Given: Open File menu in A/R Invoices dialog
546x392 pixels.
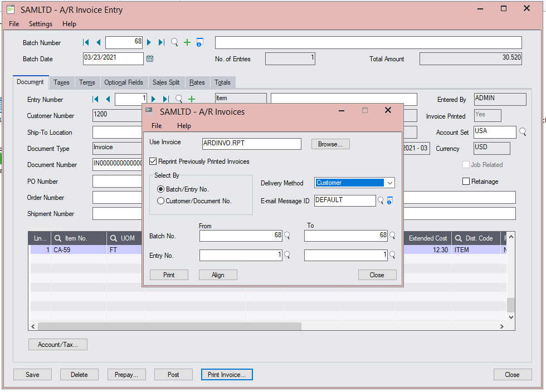Looking at the screenshot, I should [x=157, y=126].
